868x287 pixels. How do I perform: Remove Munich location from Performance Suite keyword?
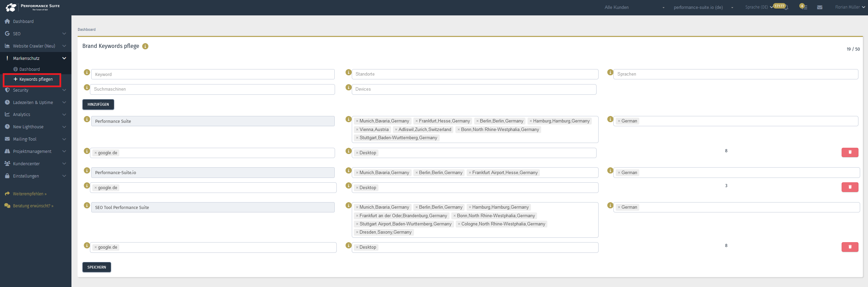357,121
